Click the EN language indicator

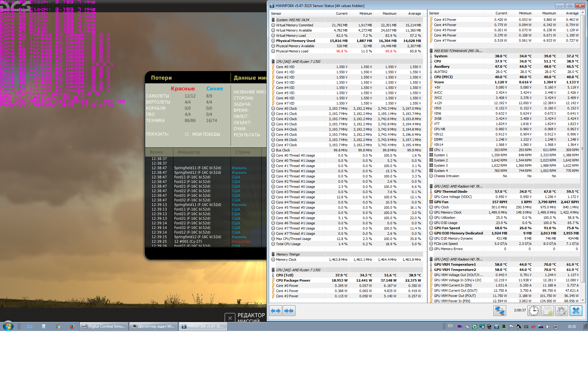[x=450, y=326]
